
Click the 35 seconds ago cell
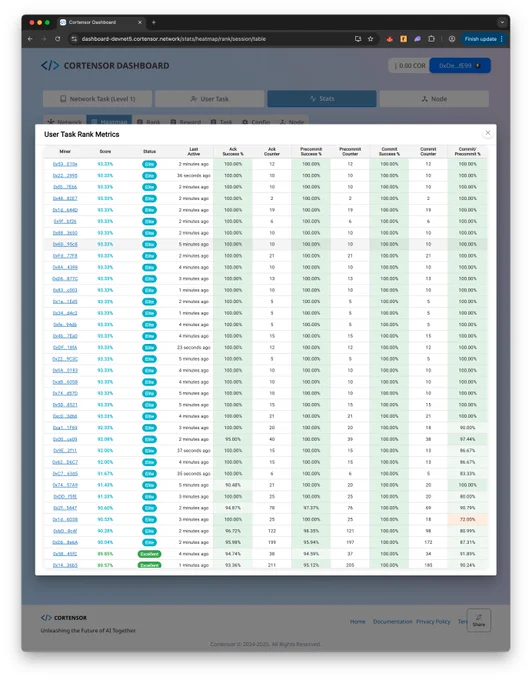[194, 474]
